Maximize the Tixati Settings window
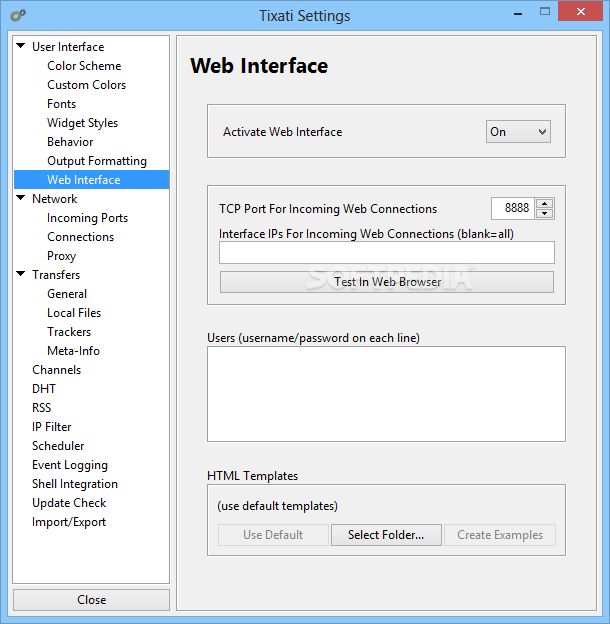The image size is (610, 624). 545,12
